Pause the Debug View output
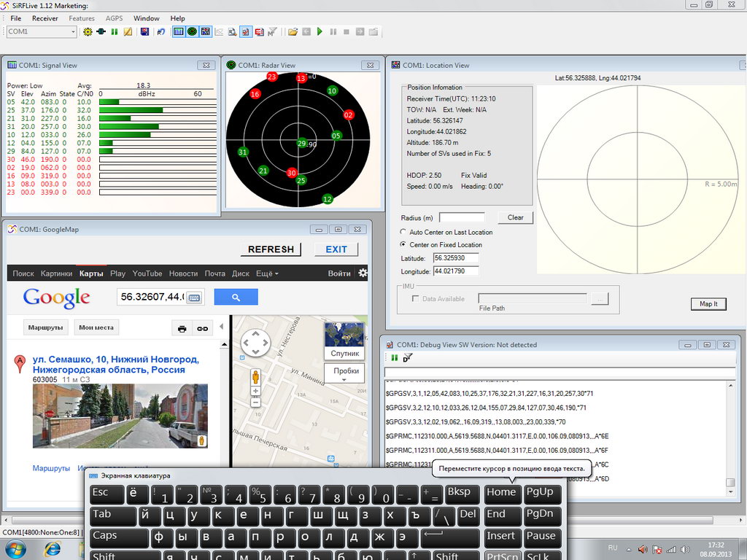Image resolution: width=747 pixels, height=560 pixels. pos(395,358)
